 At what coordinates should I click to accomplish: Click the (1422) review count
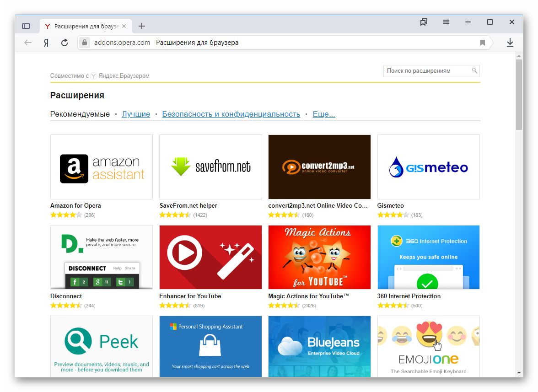(200, 215)
